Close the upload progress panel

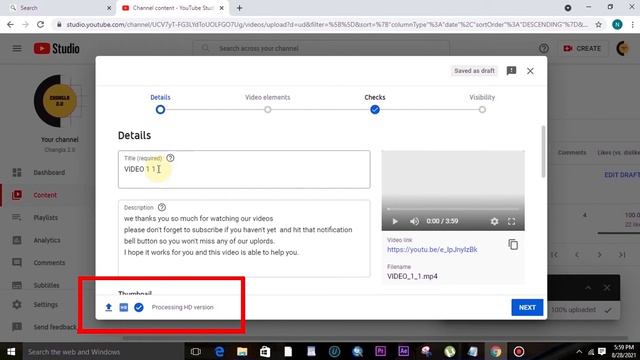(607, 288)
